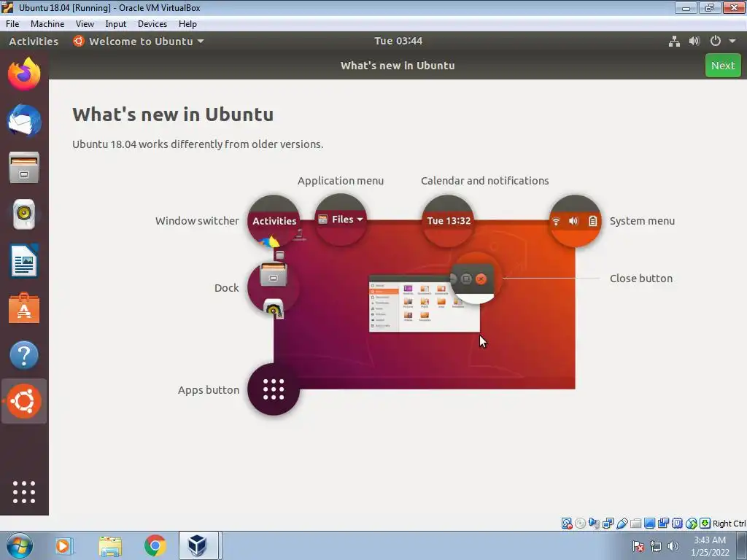Viewport: 747px width, 560px height.
Task: Open the File menu in VirtualBox
Action: coord(12,24)
